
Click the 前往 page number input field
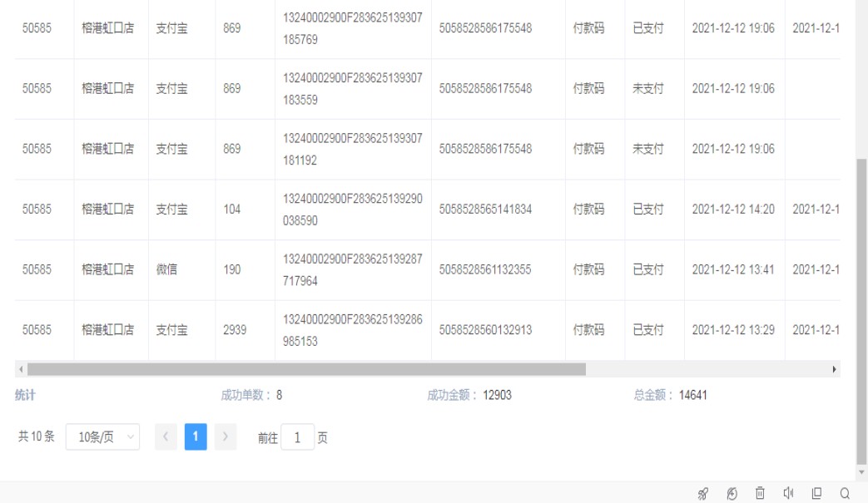point(297,437)
